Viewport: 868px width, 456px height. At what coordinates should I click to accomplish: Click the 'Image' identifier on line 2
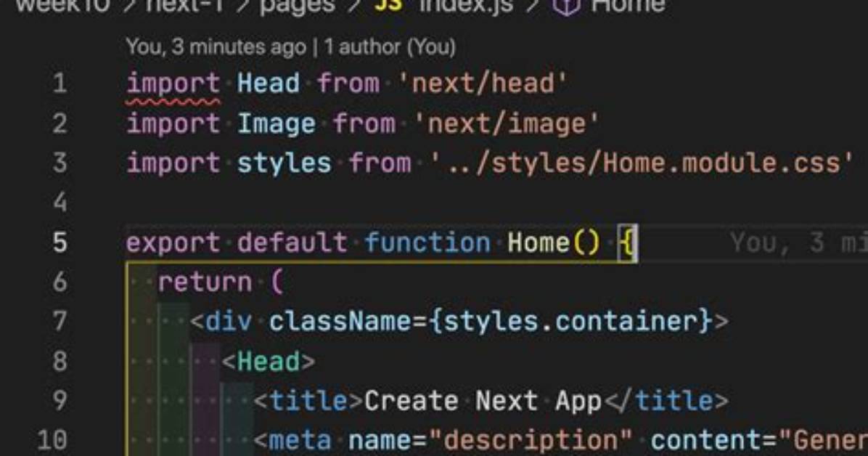(277, 123)
